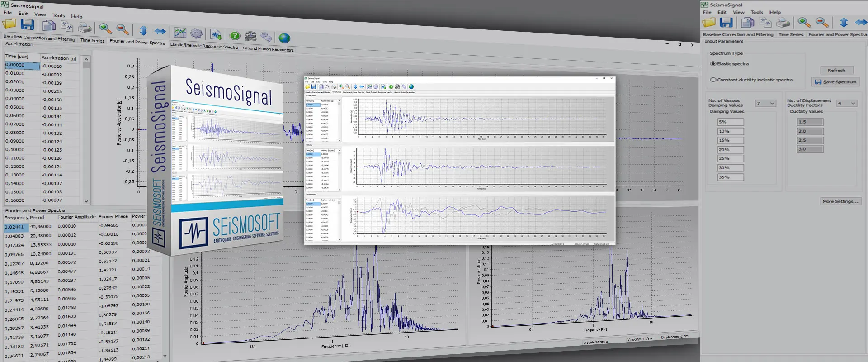Image resolution: width=868 pixels, height=362 pixels.
Task: Open the Tools menu in the tilted Acceleration window
Action: [x=59, y=15]
